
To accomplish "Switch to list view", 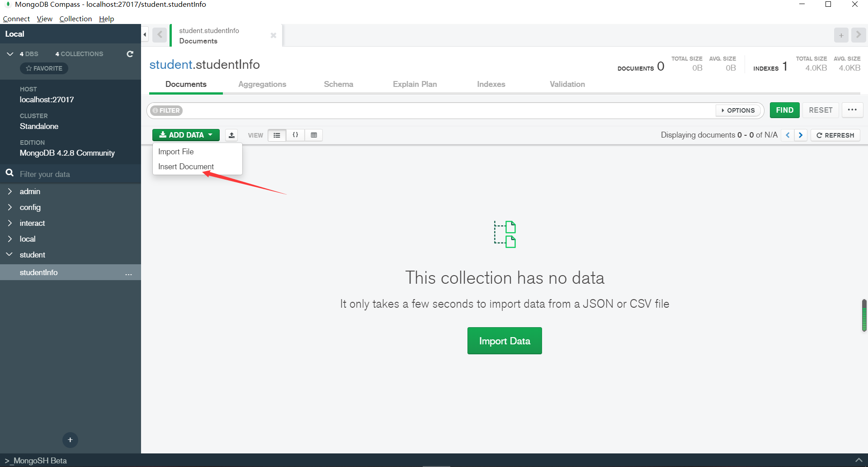I will 277,135.
